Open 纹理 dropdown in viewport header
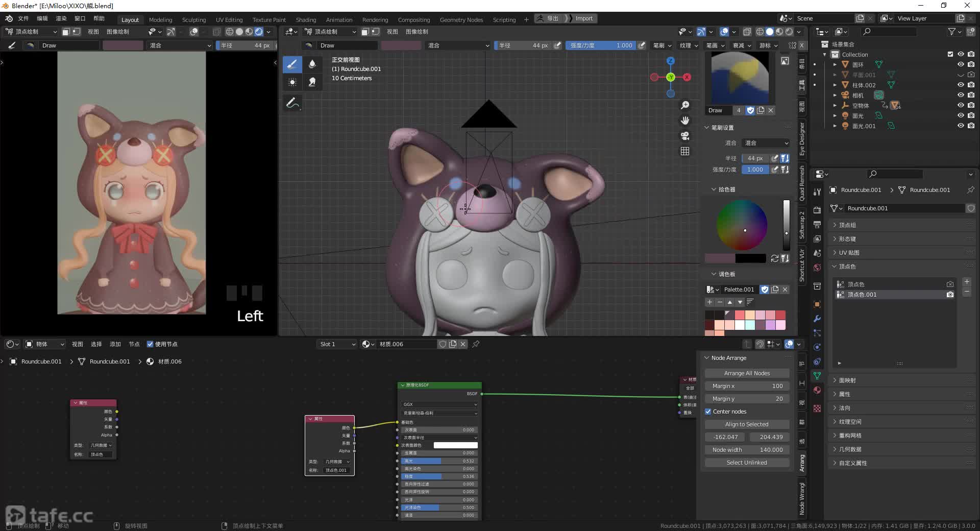 (x=688, y=45)
